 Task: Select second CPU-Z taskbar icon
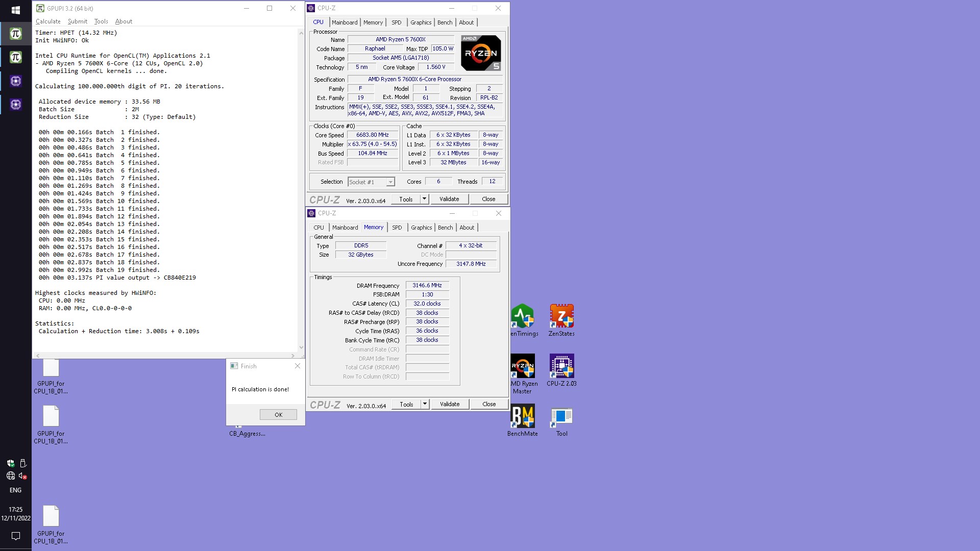(15, 105)
